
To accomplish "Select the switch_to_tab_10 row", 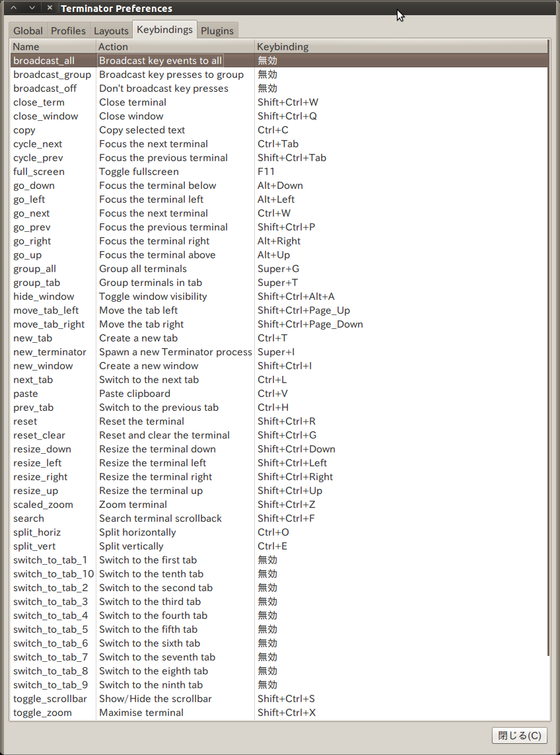I will point(279,574).
